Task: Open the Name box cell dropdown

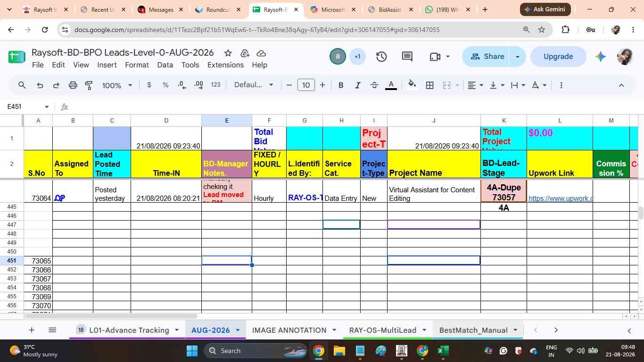Action: pyautogui.click(x=46, y=107)
